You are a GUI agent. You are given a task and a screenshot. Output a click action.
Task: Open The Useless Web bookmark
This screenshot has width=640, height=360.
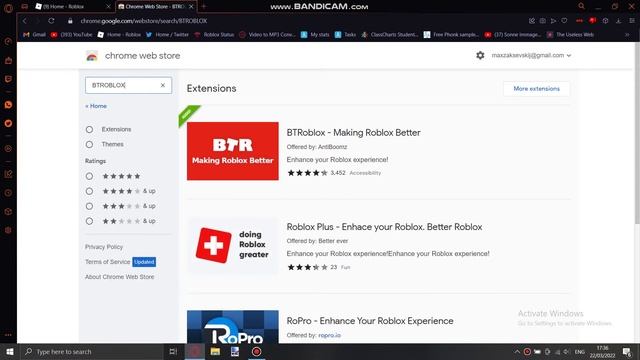[570, 35]
